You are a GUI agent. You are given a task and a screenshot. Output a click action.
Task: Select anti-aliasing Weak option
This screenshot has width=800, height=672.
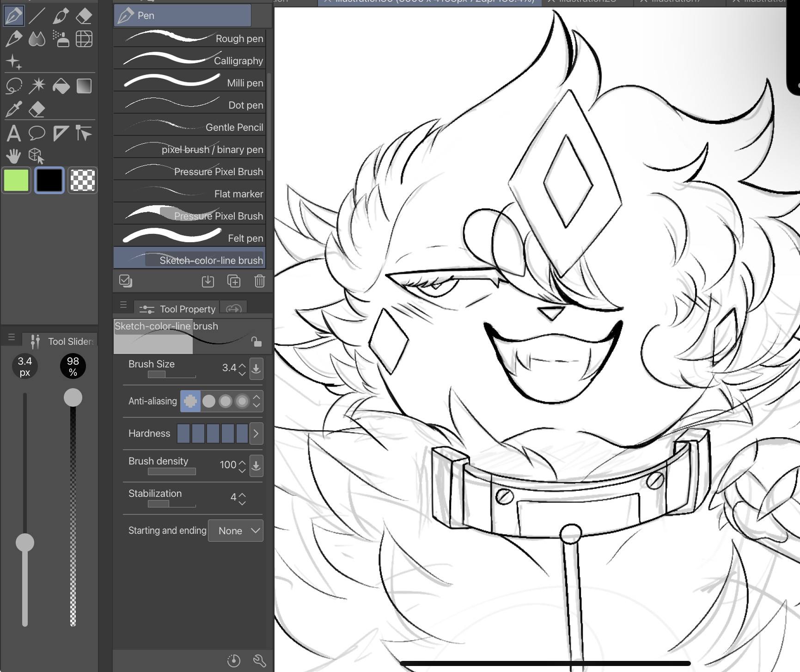tap(209, 401)
